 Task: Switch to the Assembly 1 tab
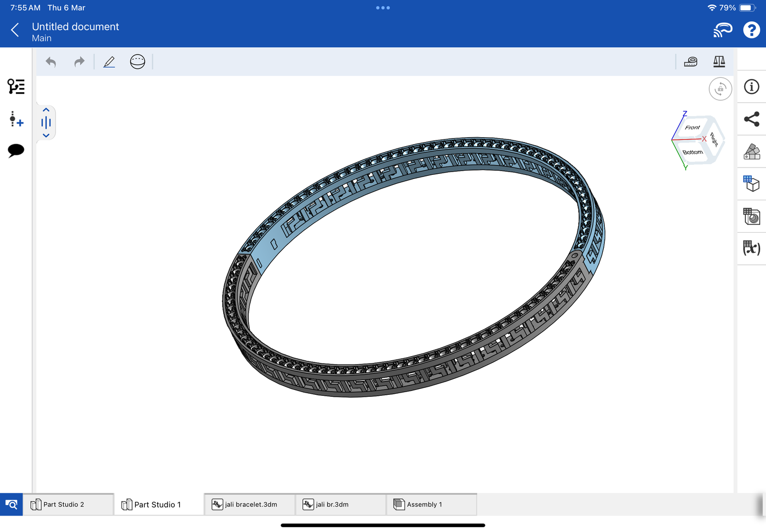431,504
